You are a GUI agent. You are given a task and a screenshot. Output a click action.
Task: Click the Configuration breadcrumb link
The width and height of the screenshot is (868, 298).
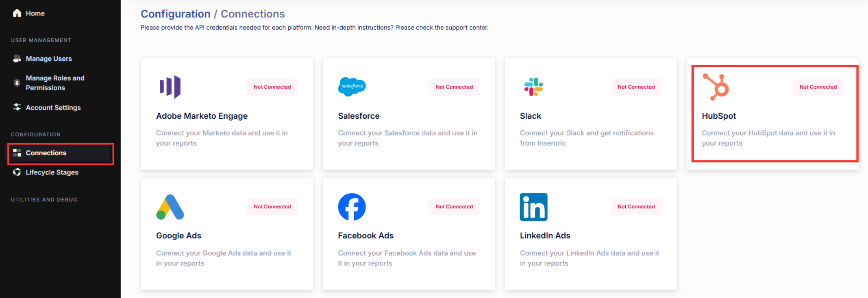click(x=175, y=14)
